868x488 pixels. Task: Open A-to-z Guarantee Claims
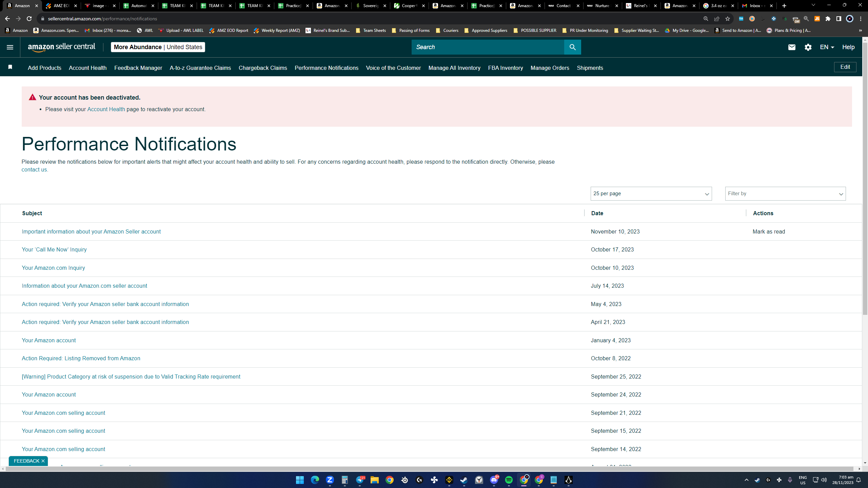(200, 68)
